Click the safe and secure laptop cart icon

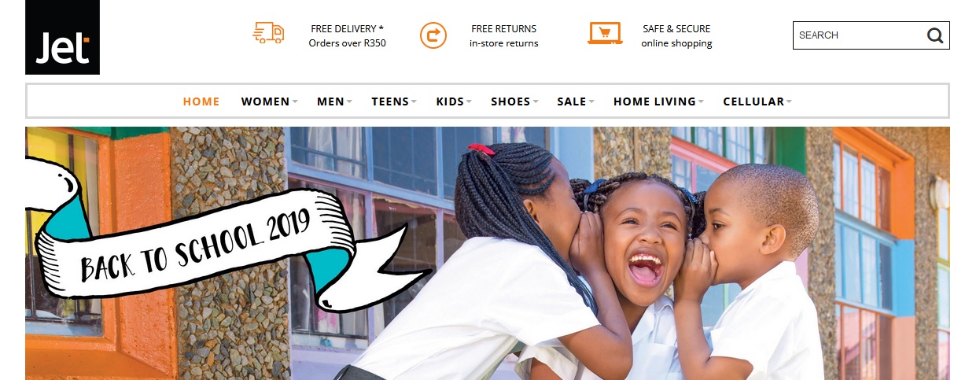click(605, 33)
